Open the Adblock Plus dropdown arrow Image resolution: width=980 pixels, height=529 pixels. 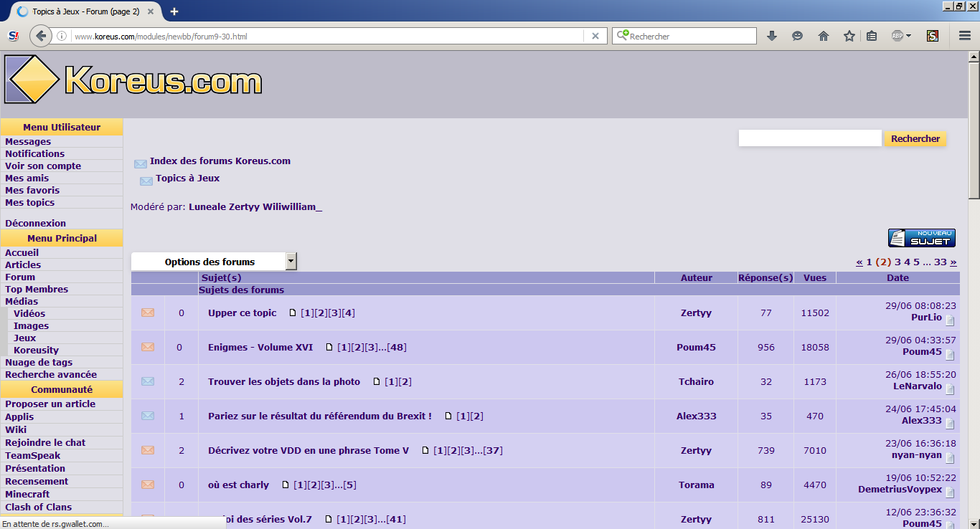click(909, 36)
